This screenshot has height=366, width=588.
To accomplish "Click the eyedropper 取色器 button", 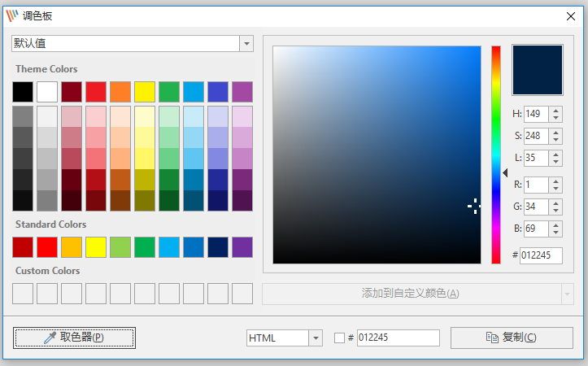I will (x=74, y=338).
